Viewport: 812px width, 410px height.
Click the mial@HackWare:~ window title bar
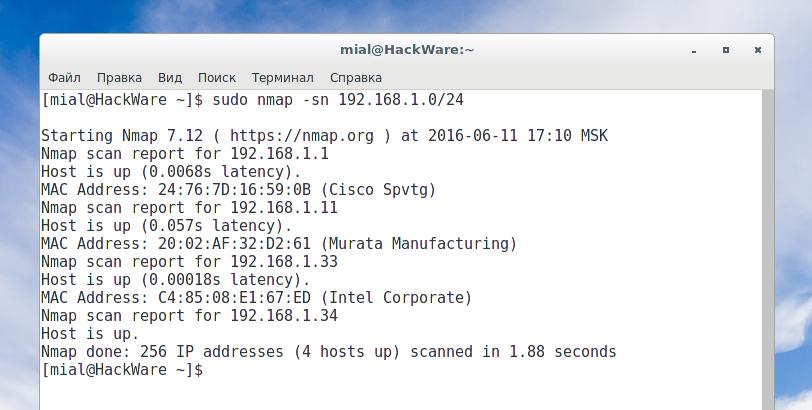click(406, 49)
